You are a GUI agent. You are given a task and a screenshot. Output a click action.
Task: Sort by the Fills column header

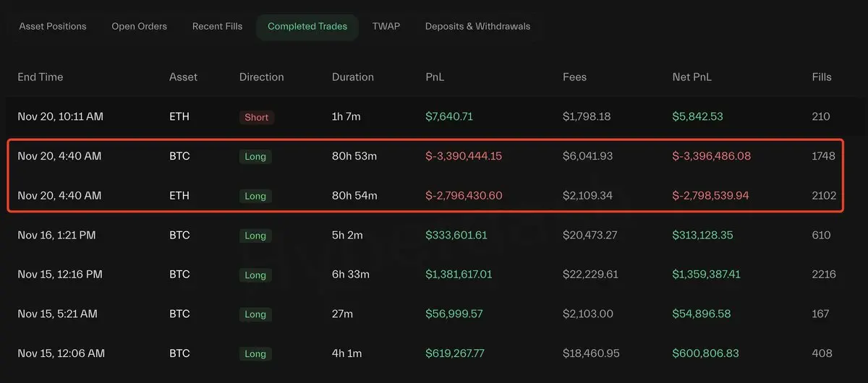(822, 77)
